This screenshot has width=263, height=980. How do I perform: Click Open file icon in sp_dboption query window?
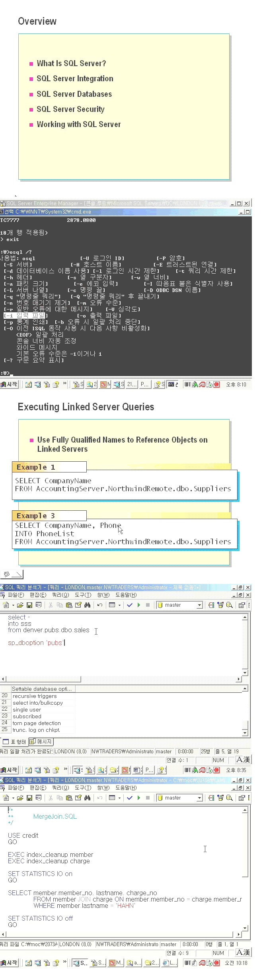pyautogui.click(x=20, y=605)
